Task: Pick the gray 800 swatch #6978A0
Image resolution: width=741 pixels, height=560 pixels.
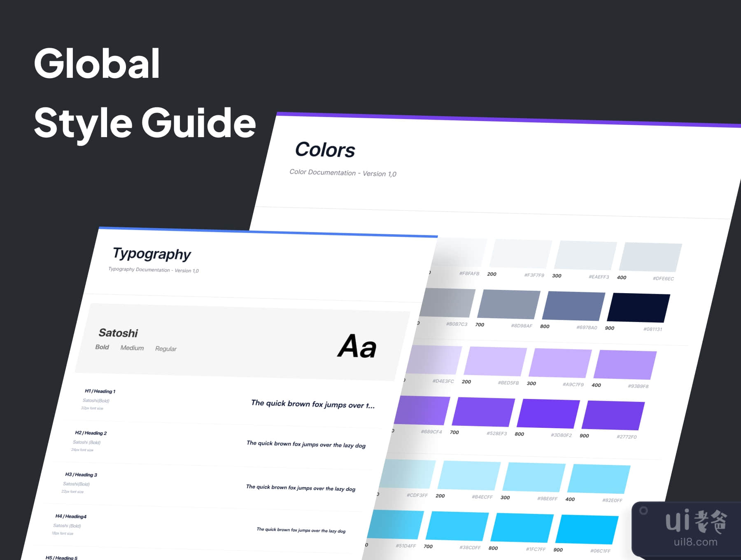Action: click(x=573, y=306)
